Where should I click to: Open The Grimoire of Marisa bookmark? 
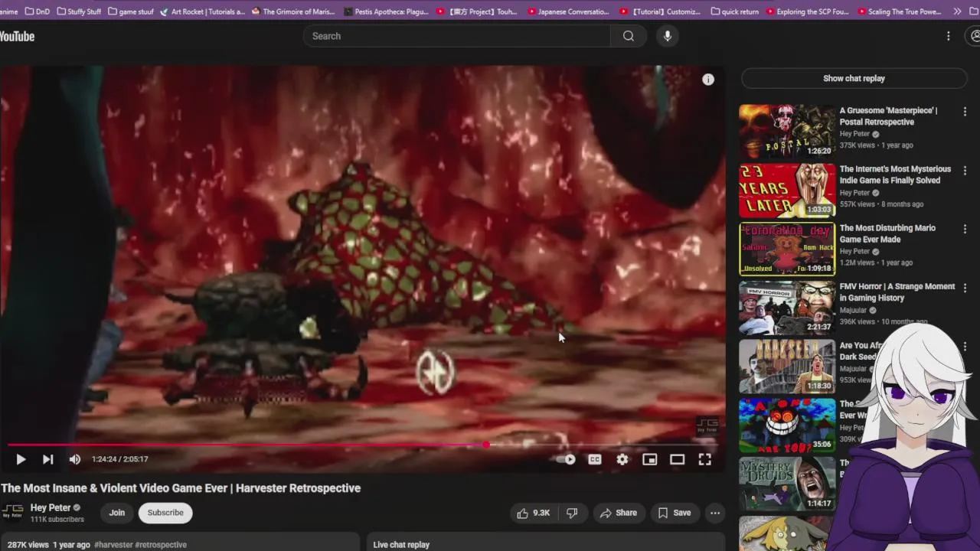[292, 11]
